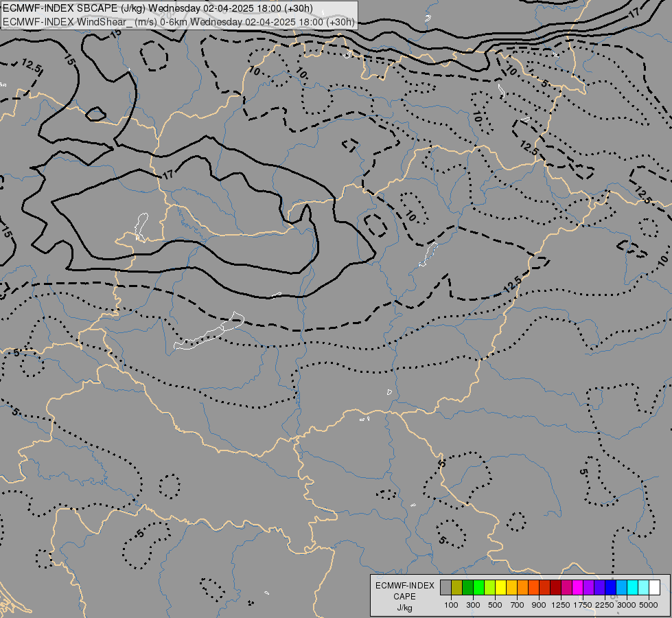672x618 pixels.
Task: Click the sky blue legend swatch
Action: tap(621, 587)
